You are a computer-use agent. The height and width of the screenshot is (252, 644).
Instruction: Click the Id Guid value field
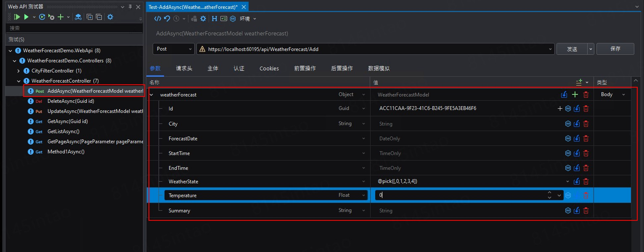[466, 109]
